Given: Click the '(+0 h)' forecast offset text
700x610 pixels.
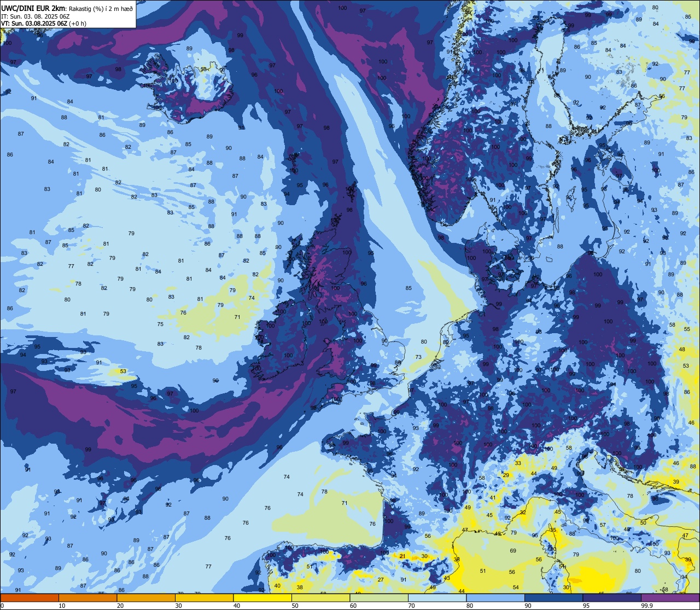Looking at the screenshot, I should pos(78,24).
